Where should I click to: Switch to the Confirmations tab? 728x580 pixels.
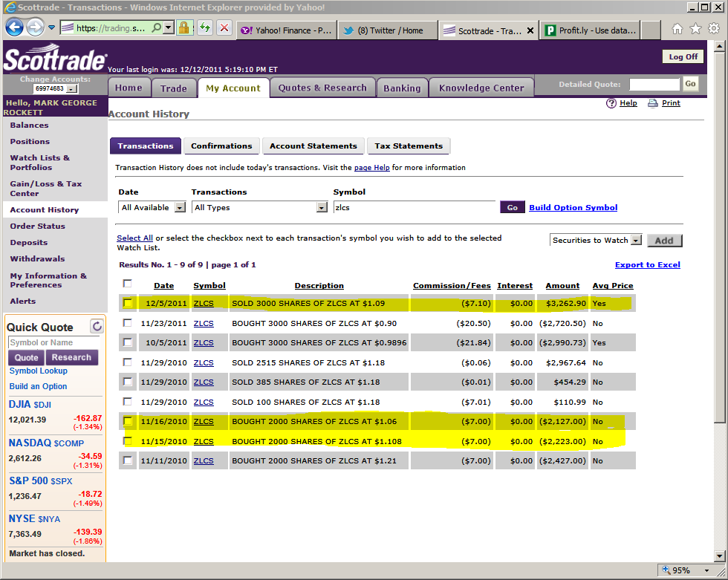pyautogui.click(x=221, y=146)
